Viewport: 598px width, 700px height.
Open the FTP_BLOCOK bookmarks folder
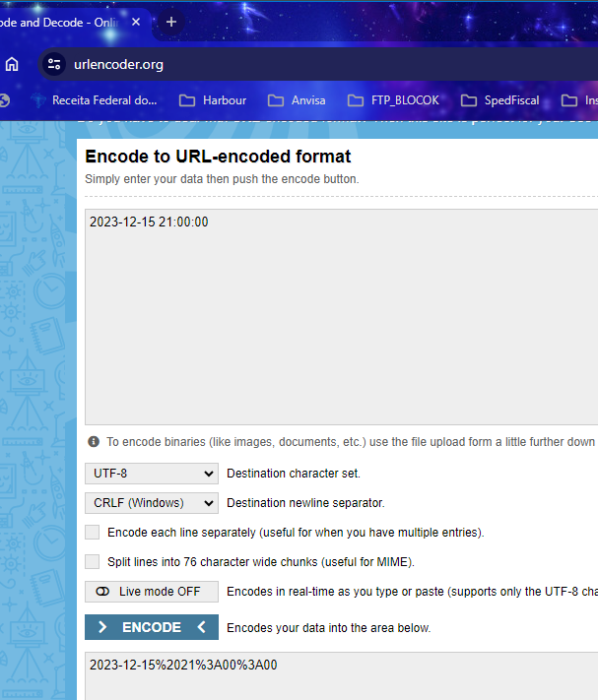393,100
